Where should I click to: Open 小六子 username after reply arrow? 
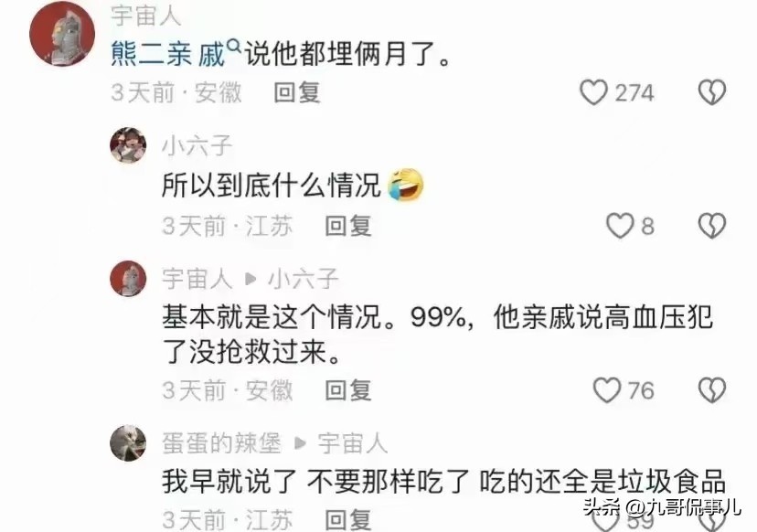[x=304, y=279]
